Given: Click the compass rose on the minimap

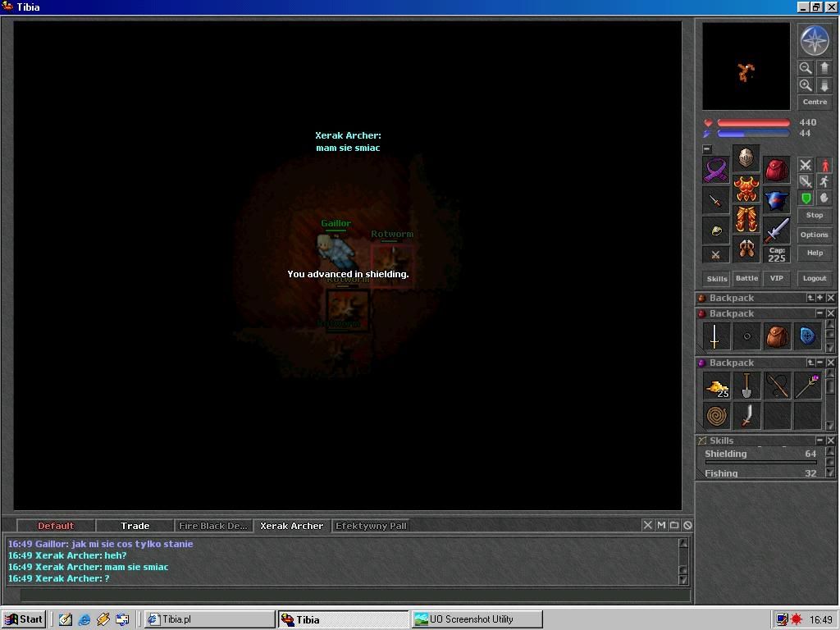Looking at the screenshot, I should click(815, 40).
